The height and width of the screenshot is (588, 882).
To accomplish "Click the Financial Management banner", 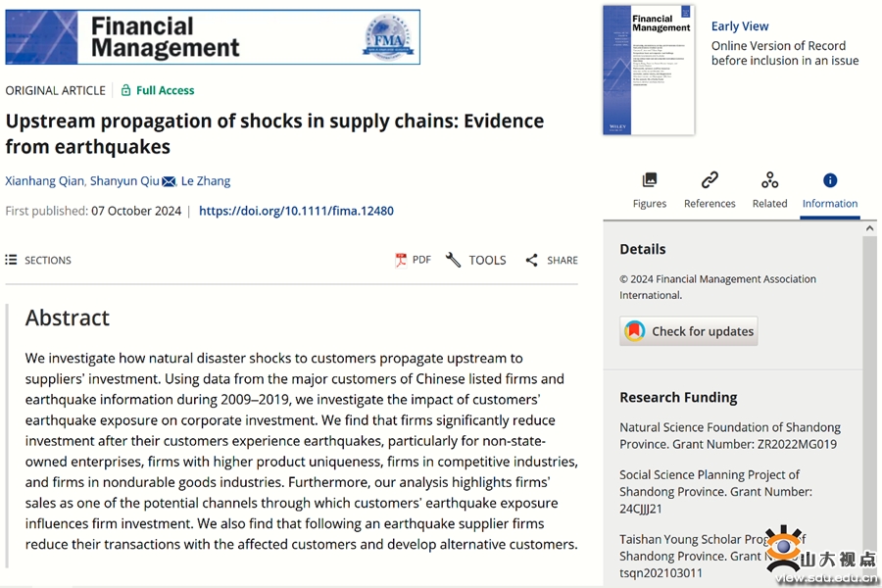I will 213,37.
